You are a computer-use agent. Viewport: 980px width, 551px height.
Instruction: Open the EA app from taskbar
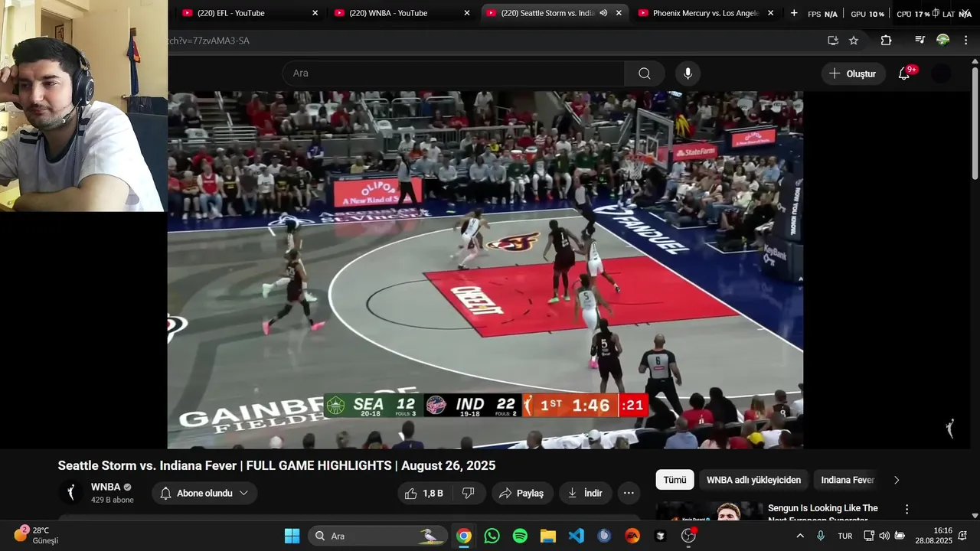click(632, 536)
